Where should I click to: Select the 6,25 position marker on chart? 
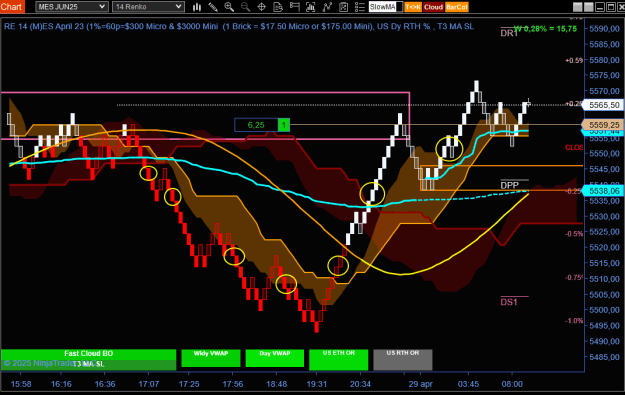(262, 125)
